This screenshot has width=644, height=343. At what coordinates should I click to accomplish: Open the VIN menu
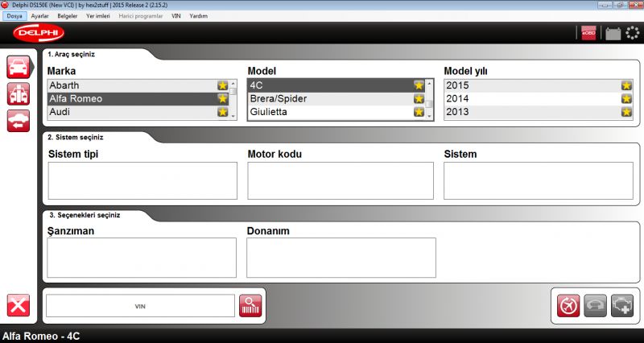176,16
